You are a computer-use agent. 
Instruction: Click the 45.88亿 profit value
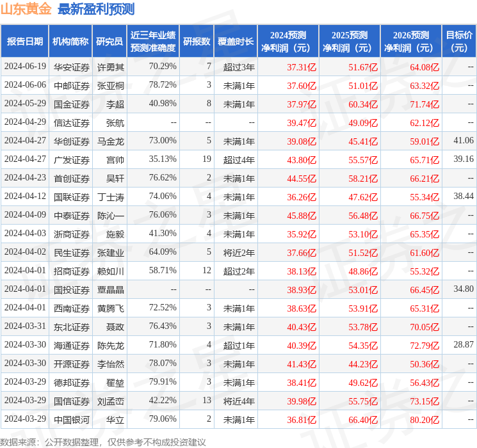[302, 216]
